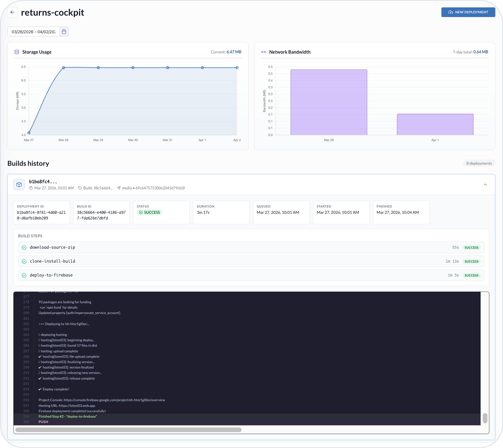Click the Hosting URL log line
This screenshot has width=503, height=448.
tap(67, 406)
